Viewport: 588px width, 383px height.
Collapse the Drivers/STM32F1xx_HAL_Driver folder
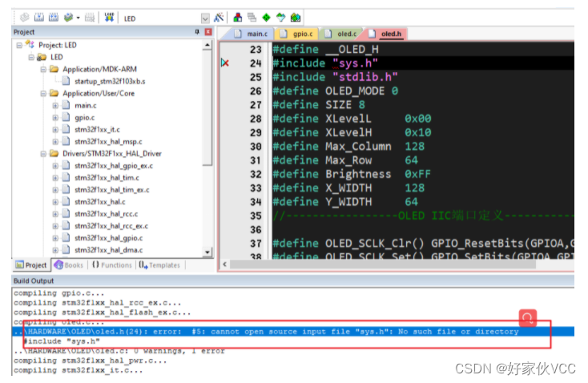(x=43, y=154)
